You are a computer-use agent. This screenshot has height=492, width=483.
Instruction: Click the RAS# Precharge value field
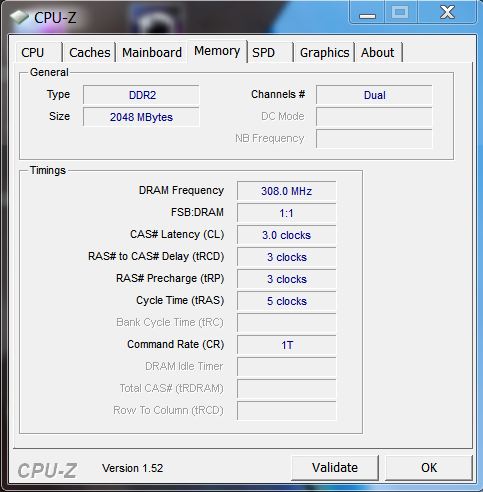pyautogui.click(x=287, y=279)
